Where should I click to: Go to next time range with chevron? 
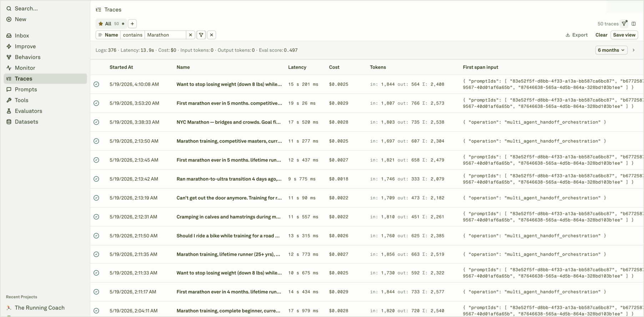coord(634,50)
